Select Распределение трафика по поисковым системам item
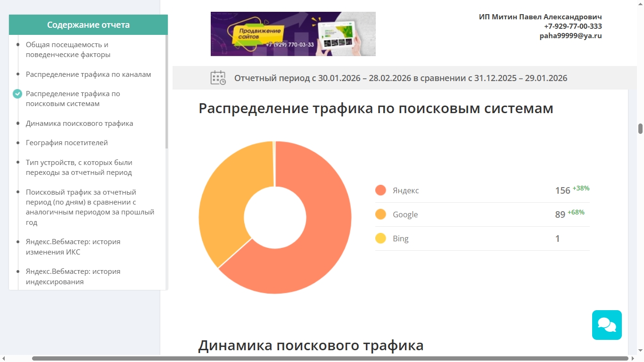The height and width of the screenshot is (362, 644). [73, 99]
